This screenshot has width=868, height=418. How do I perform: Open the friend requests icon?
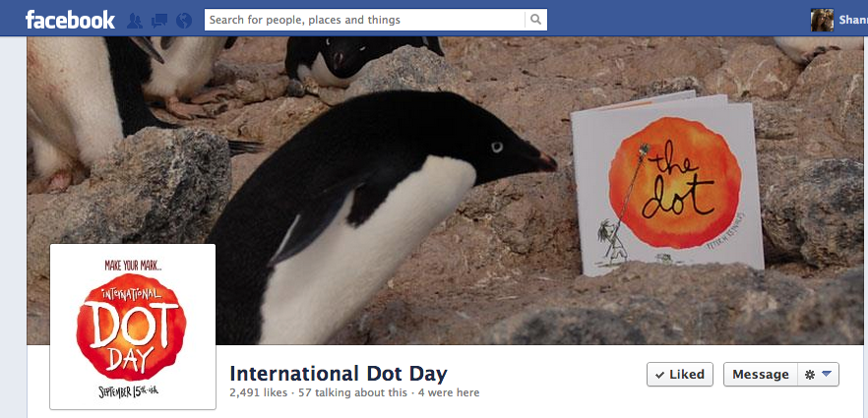click(x=135, y=21)
